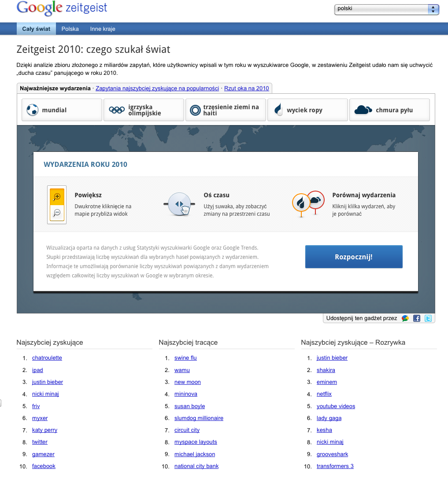Open the national city bank link
The width and height of the screenshot is (448, 479).
(x=196, y=466)
